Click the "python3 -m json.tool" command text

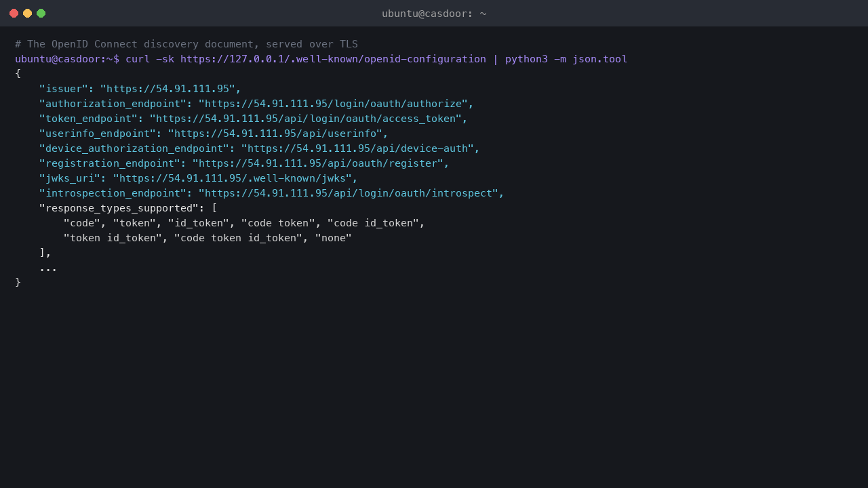tap(566, 59)
